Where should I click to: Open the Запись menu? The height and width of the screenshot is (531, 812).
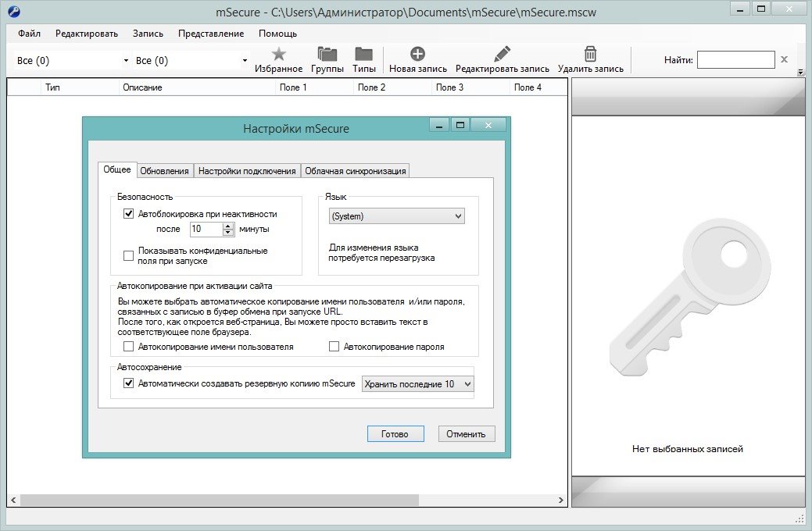click(x=148, y=34)
